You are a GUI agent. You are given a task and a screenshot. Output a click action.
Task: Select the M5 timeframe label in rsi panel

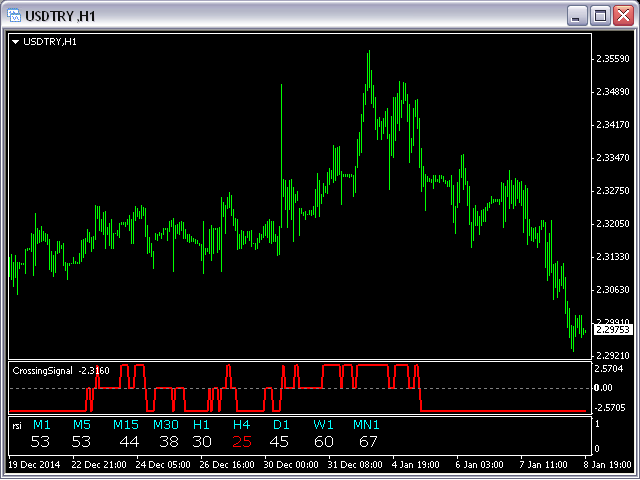pos(81,425)
